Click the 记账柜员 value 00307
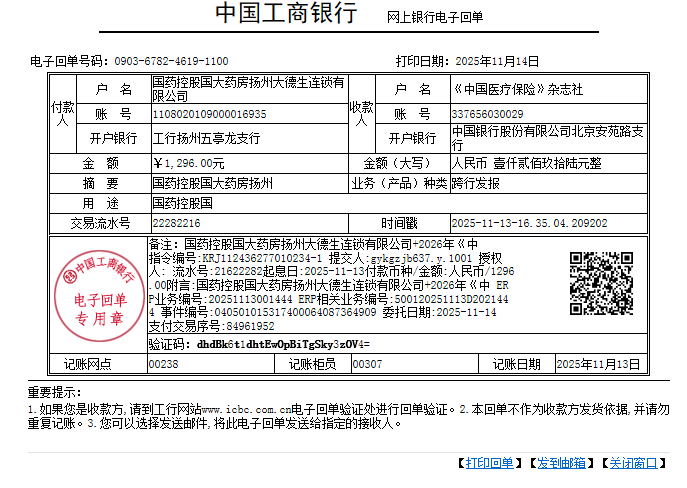 point(367,364)
